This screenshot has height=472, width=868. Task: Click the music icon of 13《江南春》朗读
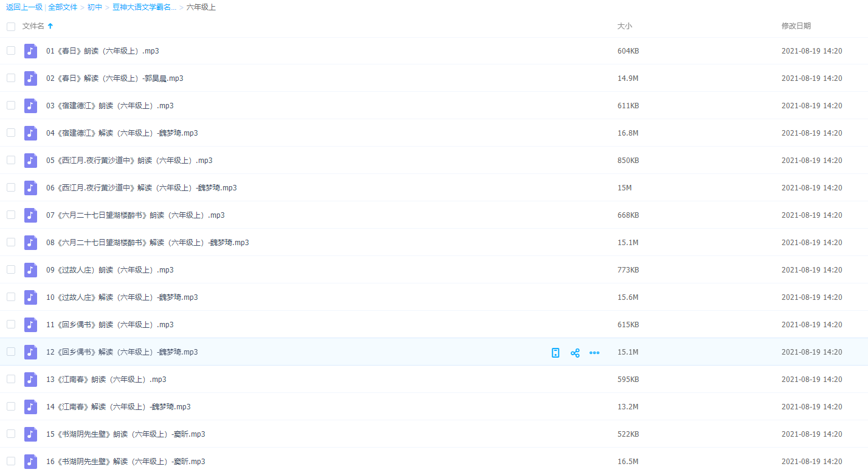30,380
